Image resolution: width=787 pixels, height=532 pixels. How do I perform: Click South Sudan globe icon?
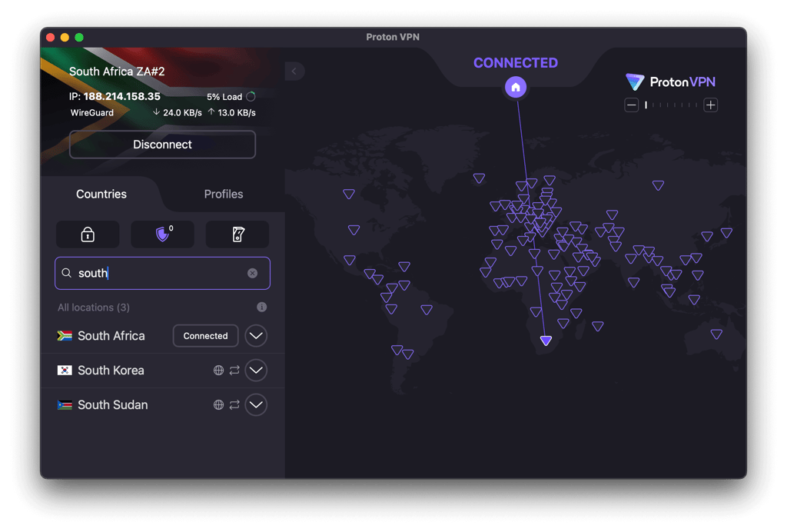pos(218,404)
